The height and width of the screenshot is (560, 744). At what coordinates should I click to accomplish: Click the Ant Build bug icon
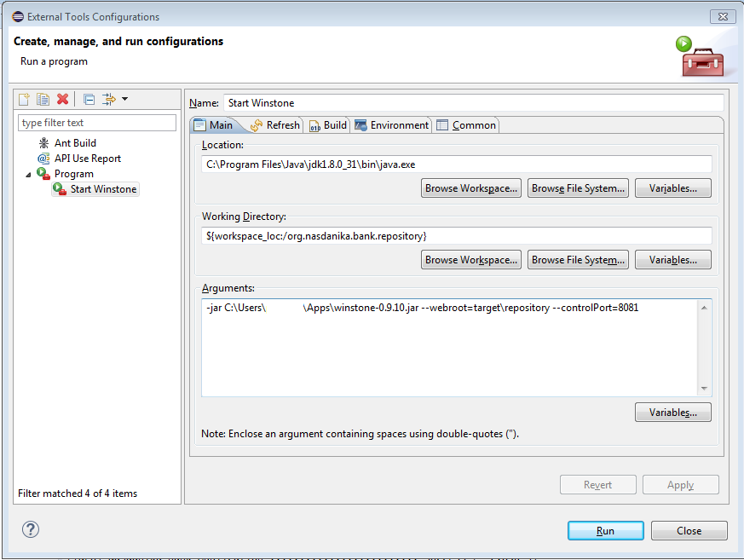(43, 143)
